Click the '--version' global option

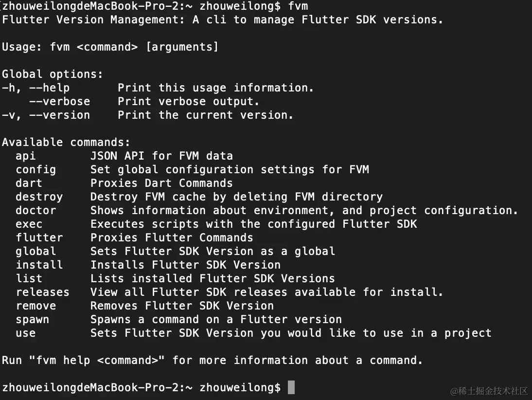(x=59, y=115)
